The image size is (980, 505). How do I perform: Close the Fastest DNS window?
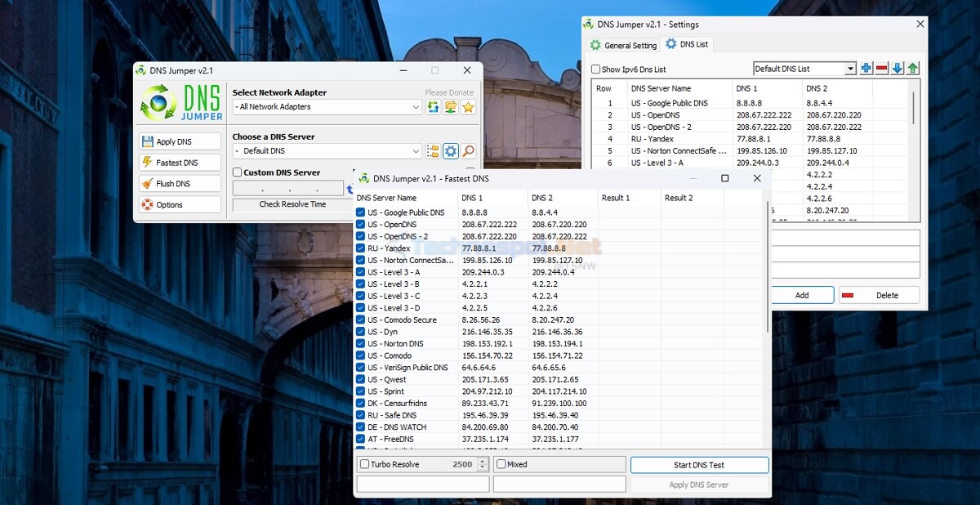(757, 178)
